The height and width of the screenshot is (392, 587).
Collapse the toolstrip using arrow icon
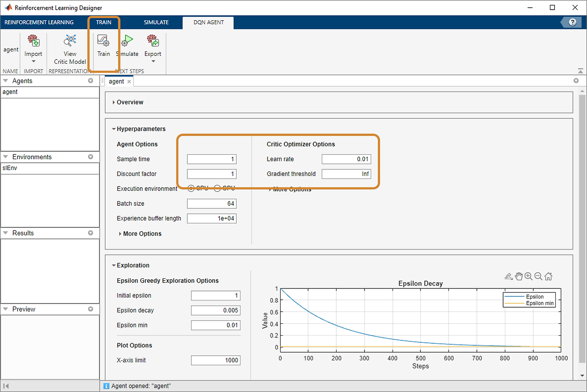[581, 71]
